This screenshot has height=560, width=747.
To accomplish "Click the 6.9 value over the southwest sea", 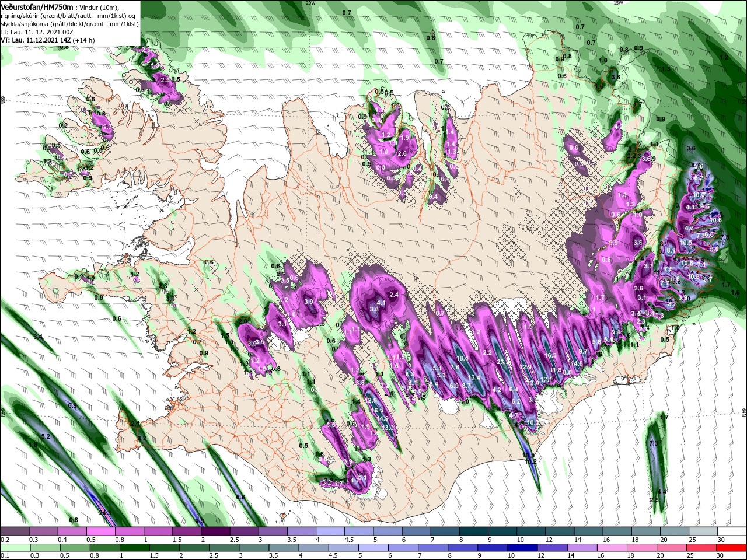I will [x=72, y=405].
